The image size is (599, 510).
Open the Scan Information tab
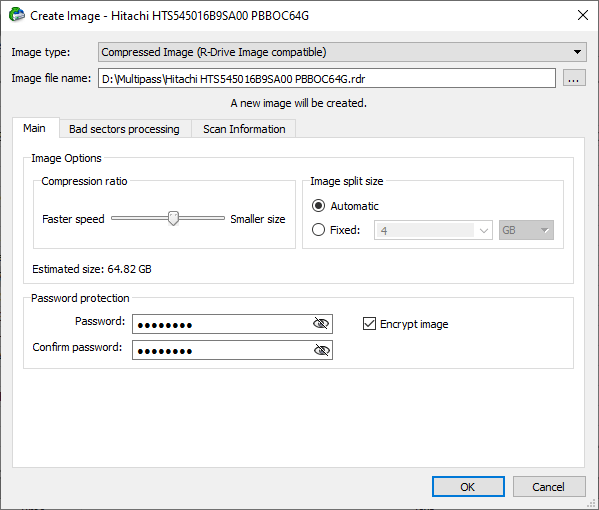[244, 129]
